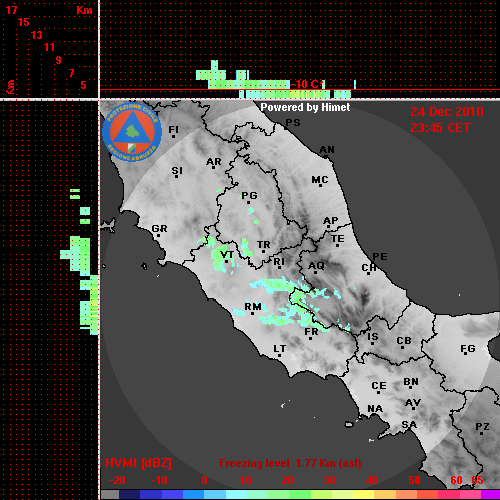Viewport: 500px width, 500px height.
Task: Click the TR city label
Action: pyautogui.click(x=263, y=245)
